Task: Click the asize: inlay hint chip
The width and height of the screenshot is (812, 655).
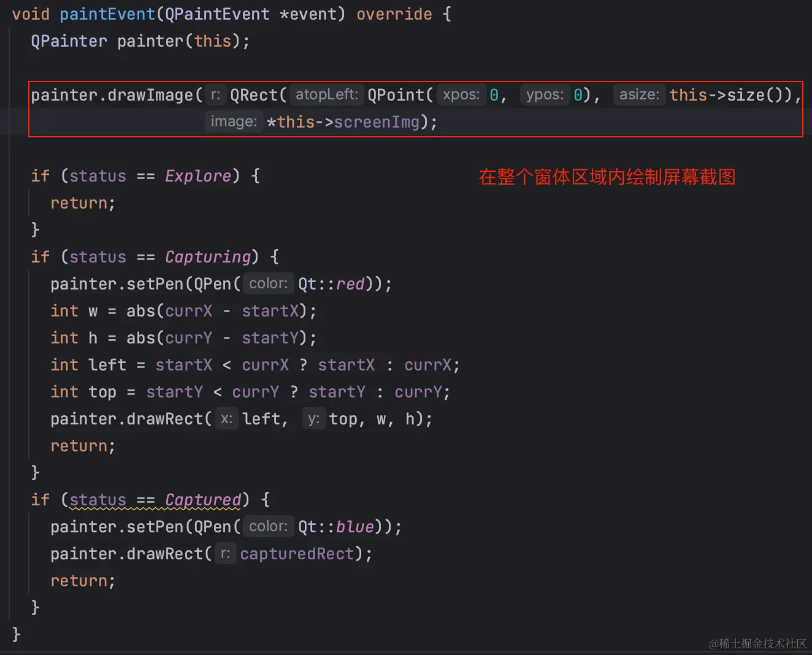Action: [x=639, y=94]
